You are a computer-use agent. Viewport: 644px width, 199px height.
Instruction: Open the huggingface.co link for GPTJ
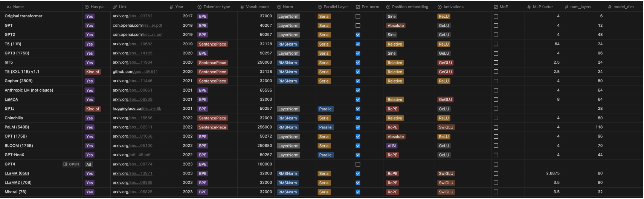pyautogui.click(x=137, y=109)
